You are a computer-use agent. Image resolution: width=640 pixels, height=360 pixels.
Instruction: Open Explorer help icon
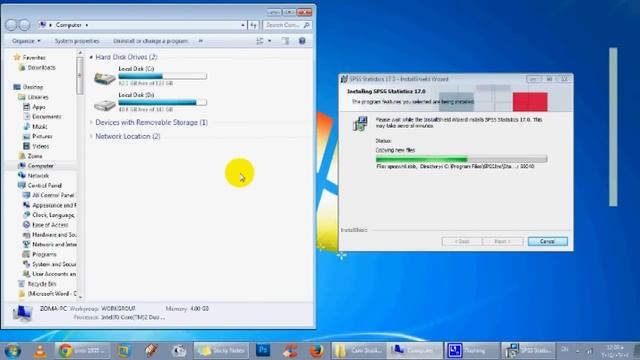click(302, 41)
